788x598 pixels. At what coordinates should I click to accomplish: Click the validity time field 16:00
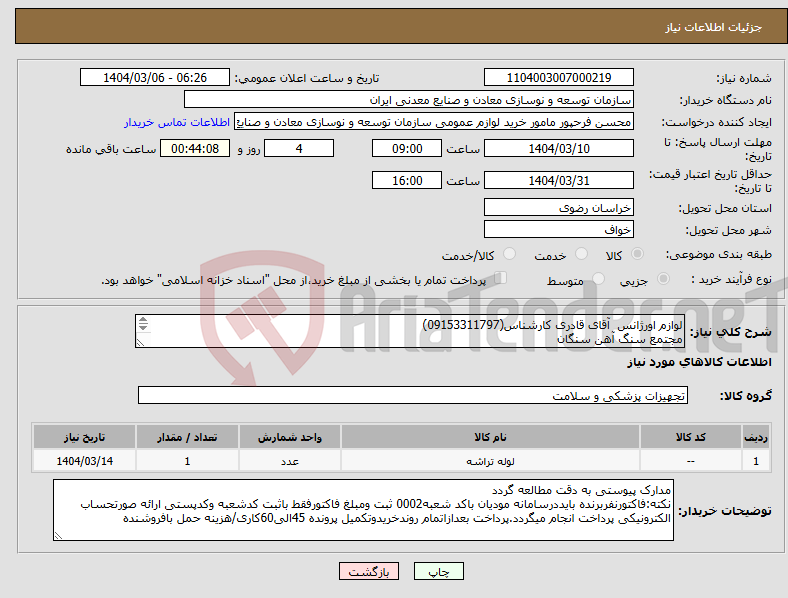coord(407,180)
